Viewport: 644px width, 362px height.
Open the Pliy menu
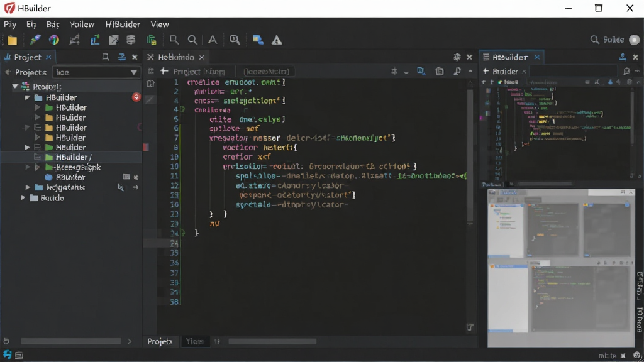point(10,25)
